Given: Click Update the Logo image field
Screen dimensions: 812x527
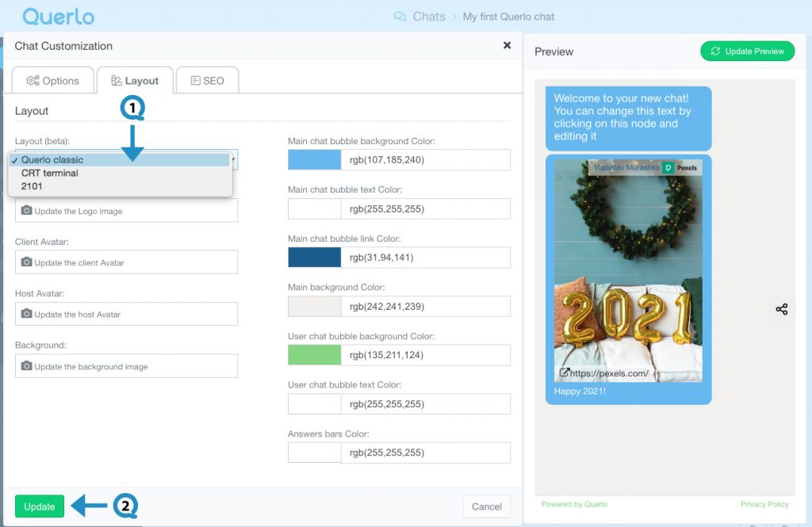Looking at the screenshot, I should pyautogui.click(x=126, y=210).
